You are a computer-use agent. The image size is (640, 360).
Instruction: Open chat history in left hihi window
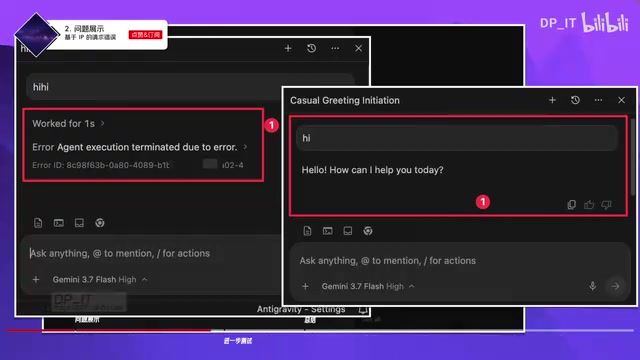[311, 48]
